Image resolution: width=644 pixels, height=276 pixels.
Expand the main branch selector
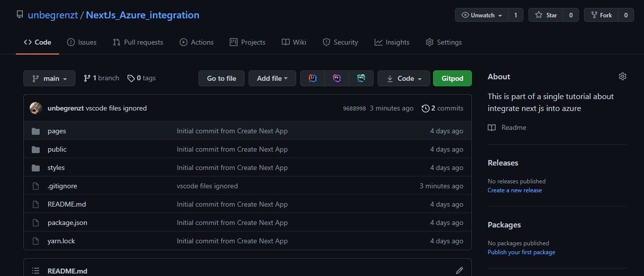[49, 78]
